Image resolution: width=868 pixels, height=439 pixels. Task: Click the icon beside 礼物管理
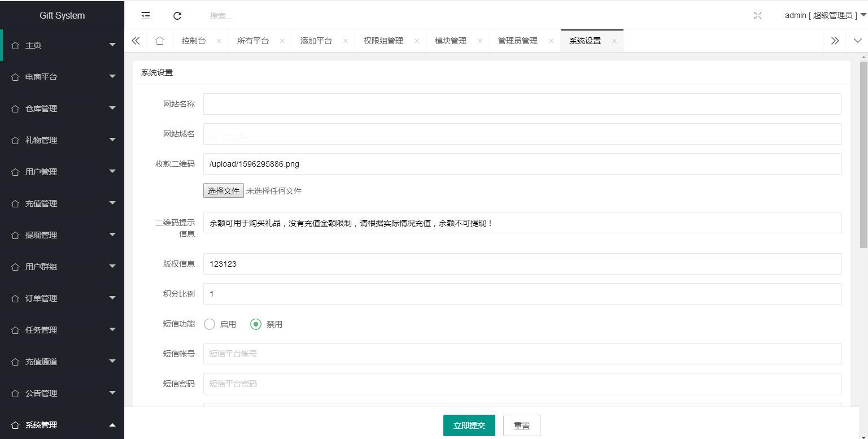15,140
